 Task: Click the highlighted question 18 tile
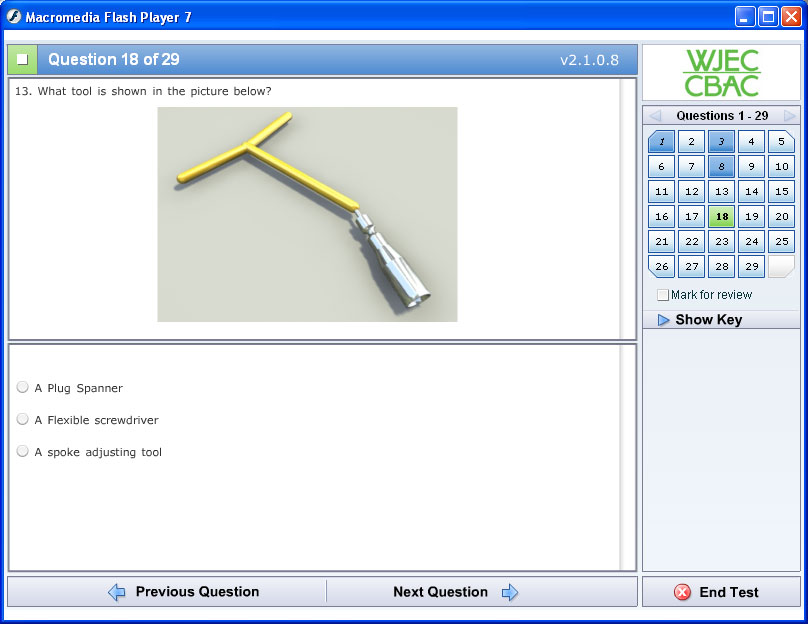click(721, 216)
